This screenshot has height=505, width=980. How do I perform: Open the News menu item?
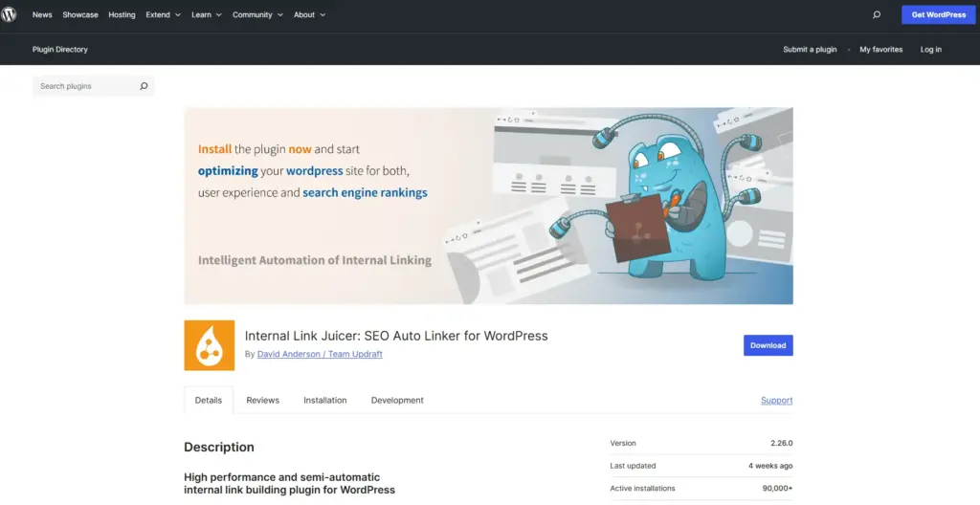(42, 15)
